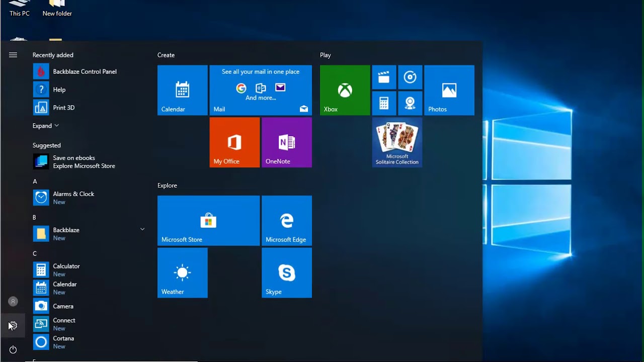Select This PC desktop icon
This screenshot has height=362, width=644.
19,9
